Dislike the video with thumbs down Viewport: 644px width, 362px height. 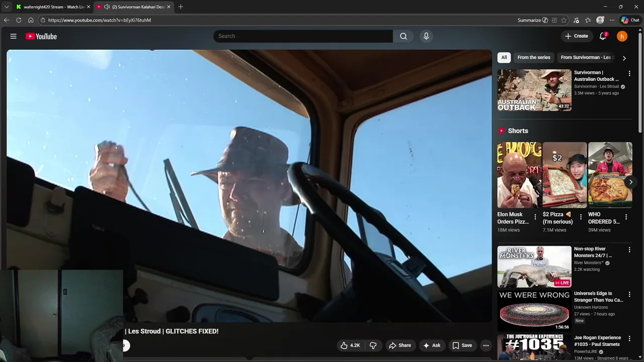pos(373,345)
